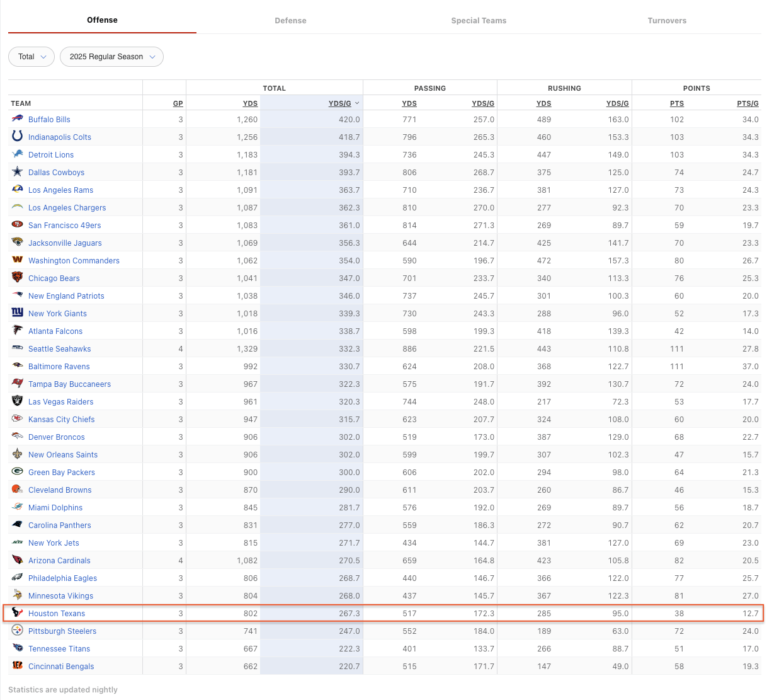This screenshot has height=700, width=767.
Task: Click the New York Giants ny logo
Action: [x=18, y=313]
